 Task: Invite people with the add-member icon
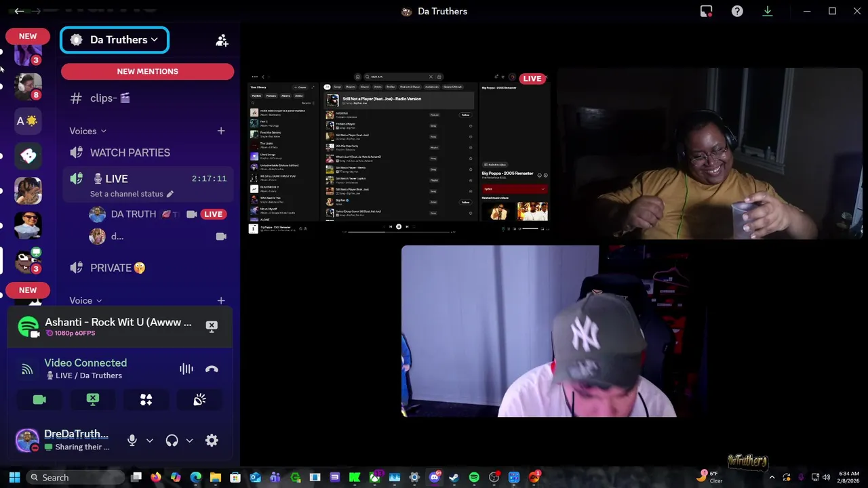pyautogui.click(x=222, y=41)
